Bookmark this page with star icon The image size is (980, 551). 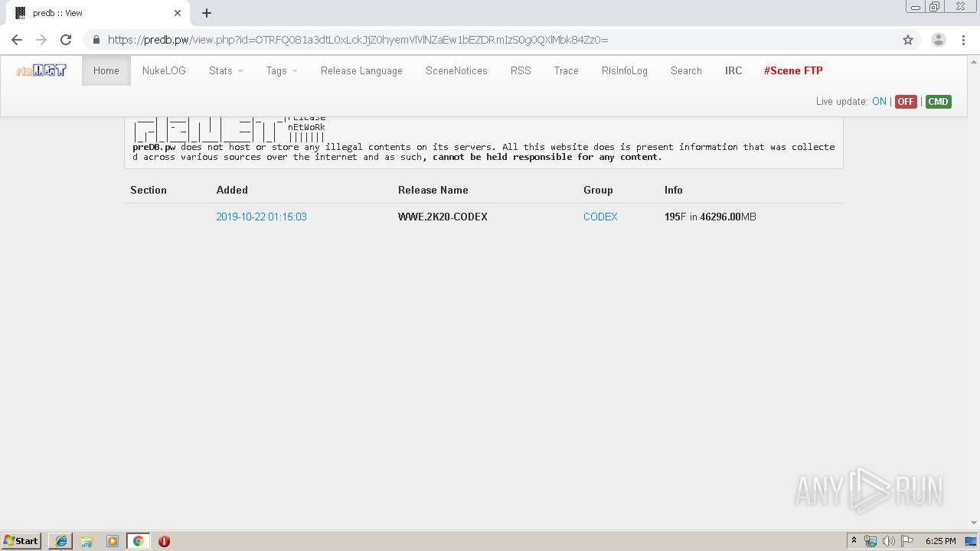pos(908,40)
